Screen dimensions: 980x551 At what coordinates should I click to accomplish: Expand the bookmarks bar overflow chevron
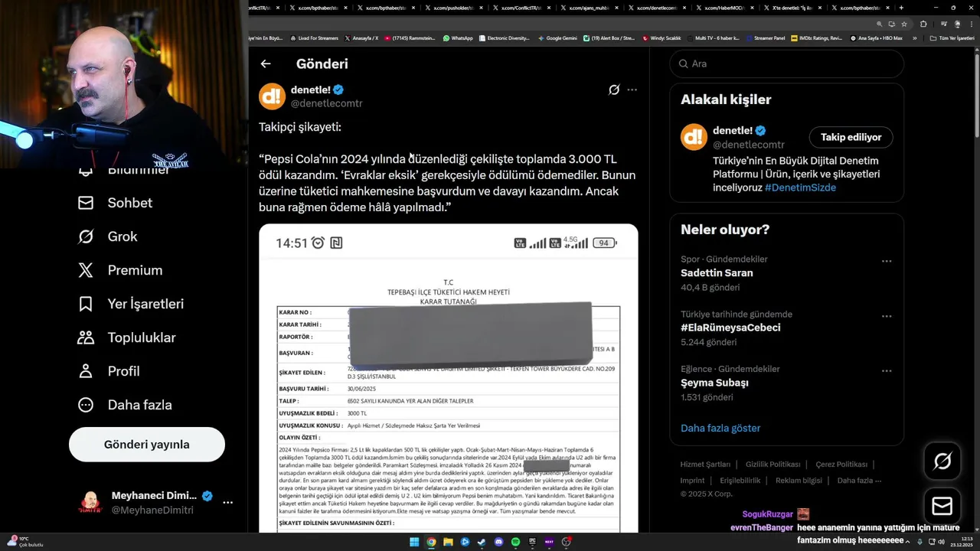coord(914,38)
